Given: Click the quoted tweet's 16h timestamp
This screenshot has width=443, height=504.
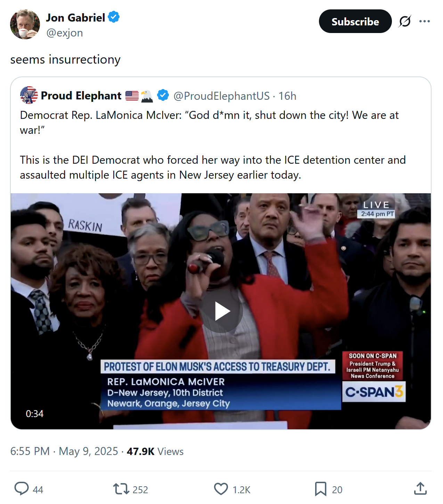Looking at the screenshot, I should tap(287, 96).
